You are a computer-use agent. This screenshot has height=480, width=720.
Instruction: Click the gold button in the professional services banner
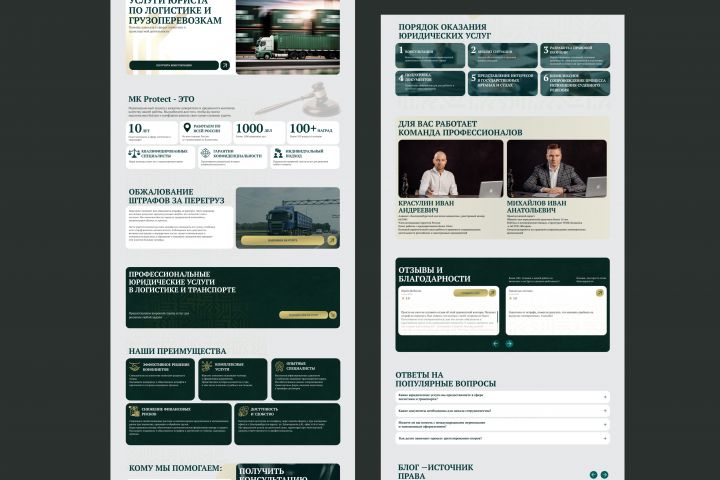point(304,315)
